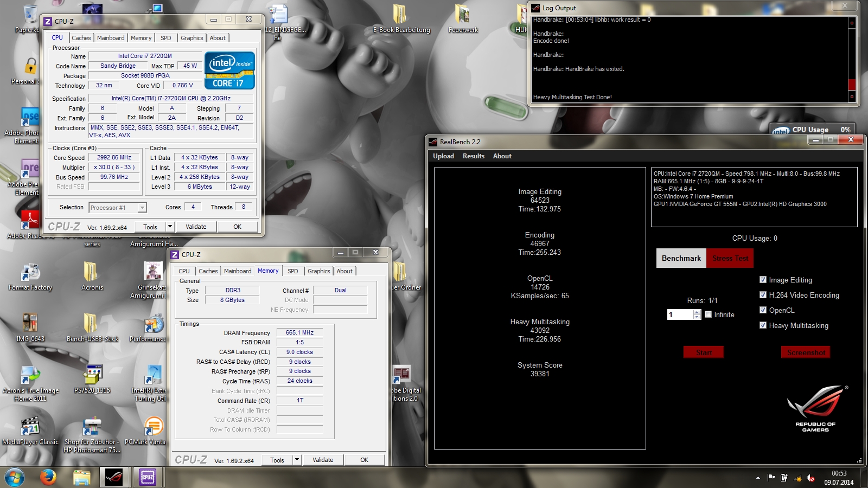
Task: Switch to Mainboard tab in top CPU-Z
Action: pos(111,38)
